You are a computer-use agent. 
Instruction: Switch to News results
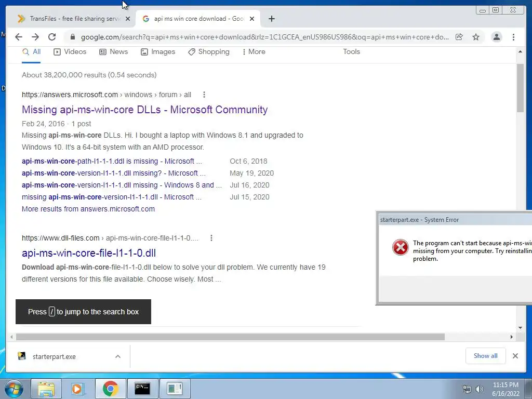113,52
